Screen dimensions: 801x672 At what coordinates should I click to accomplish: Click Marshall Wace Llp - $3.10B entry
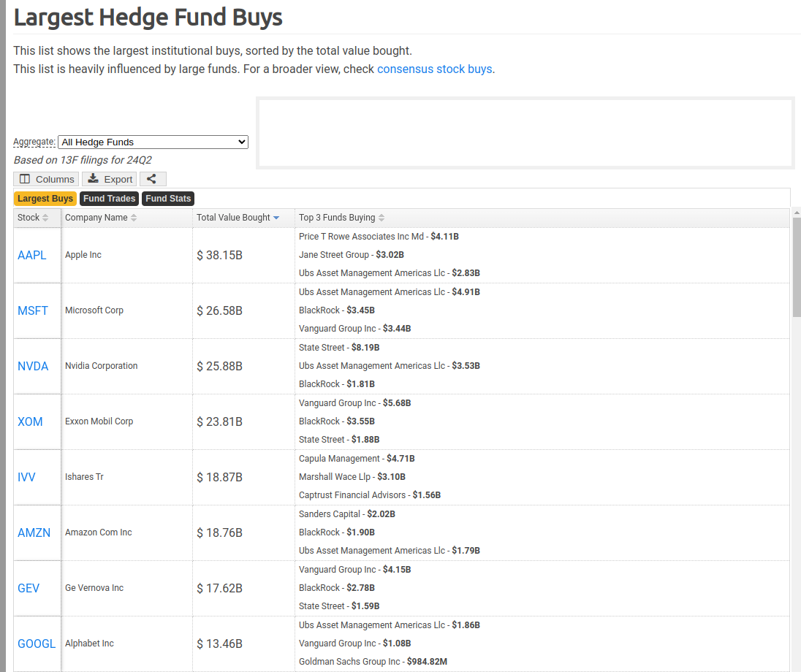352,477
